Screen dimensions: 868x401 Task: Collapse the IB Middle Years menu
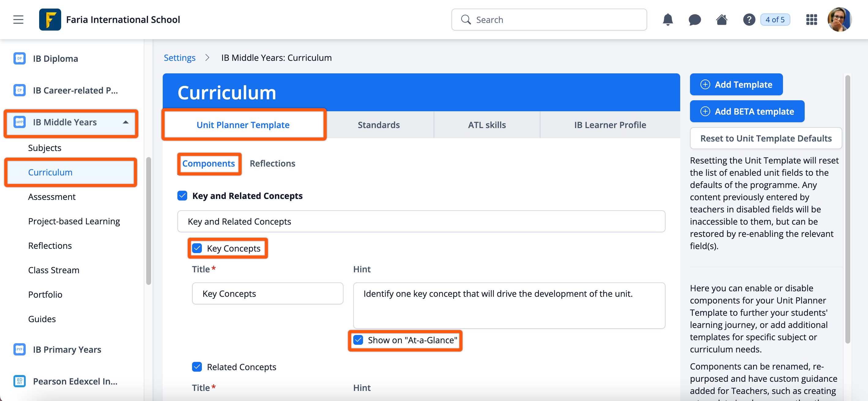point(125,122)
